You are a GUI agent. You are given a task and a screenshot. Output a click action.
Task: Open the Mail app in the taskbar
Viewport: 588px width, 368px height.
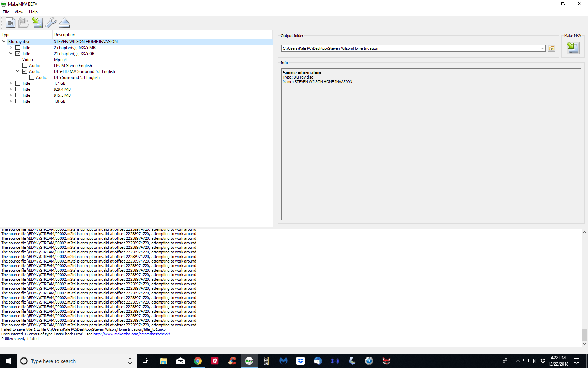click(181, 361)
